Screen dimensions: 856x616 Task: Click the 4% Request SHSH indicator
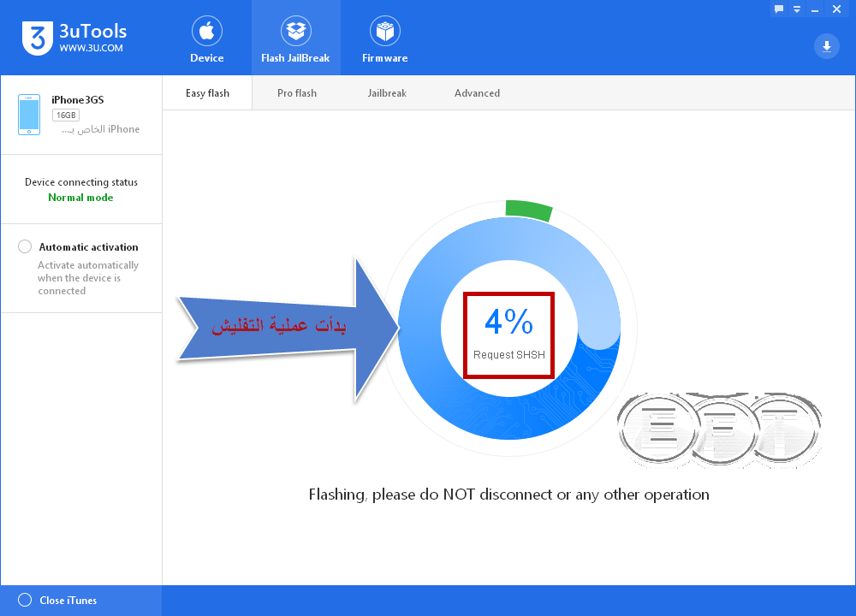[x=508, y=335]
